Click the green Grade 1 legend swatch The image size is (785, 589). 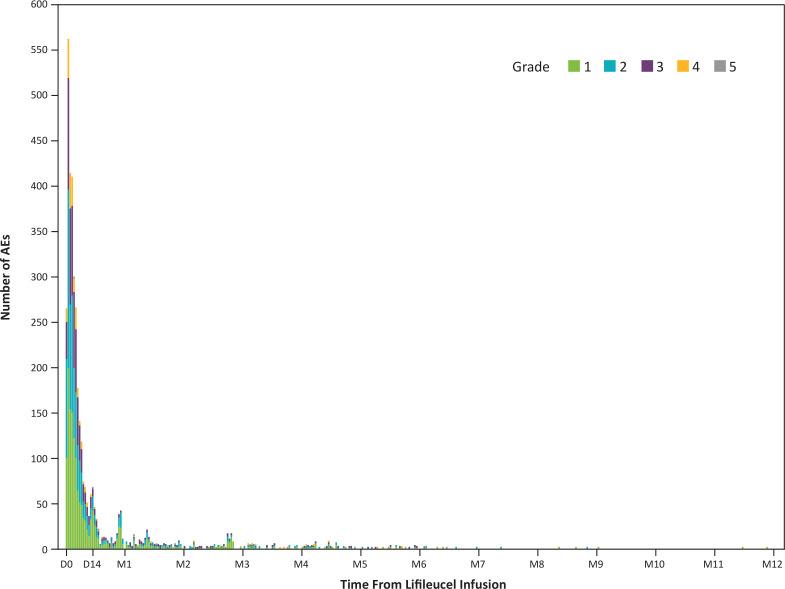coord(574,66)
